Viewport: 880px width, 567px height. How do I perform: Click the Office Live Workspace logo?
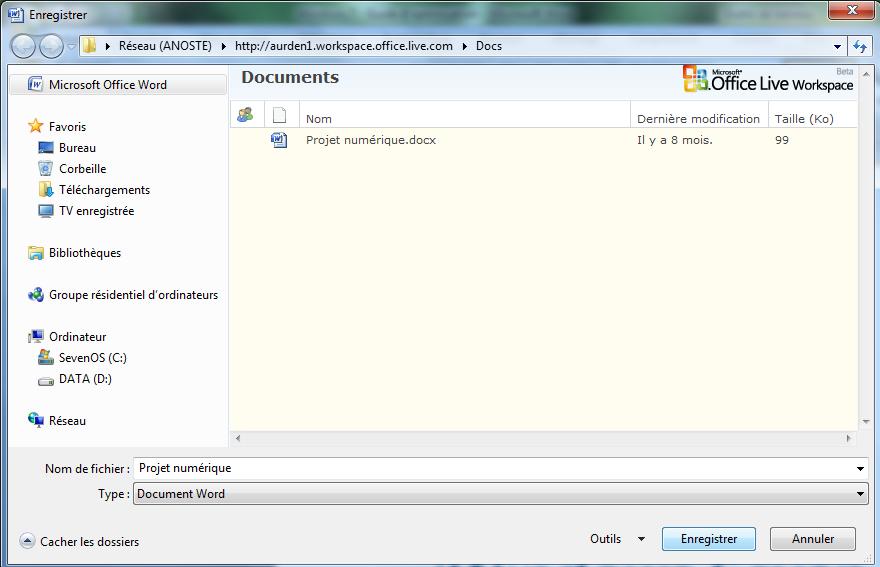tap(768, 79)
